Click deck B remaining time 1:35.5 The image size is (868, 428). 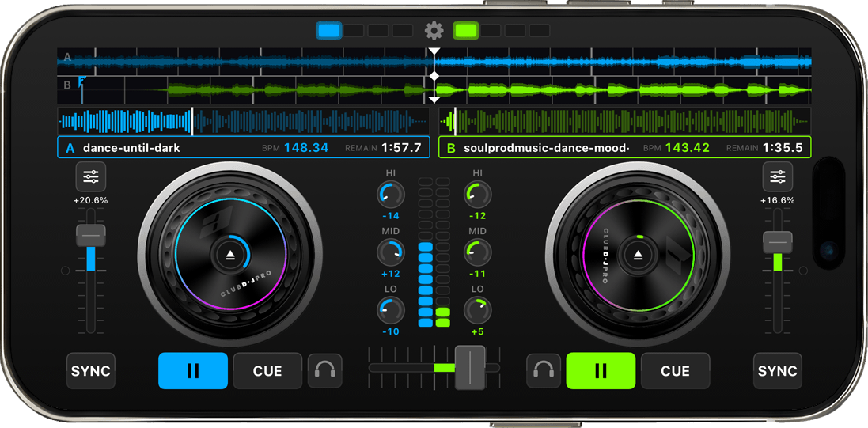click(x=783, y=148)
